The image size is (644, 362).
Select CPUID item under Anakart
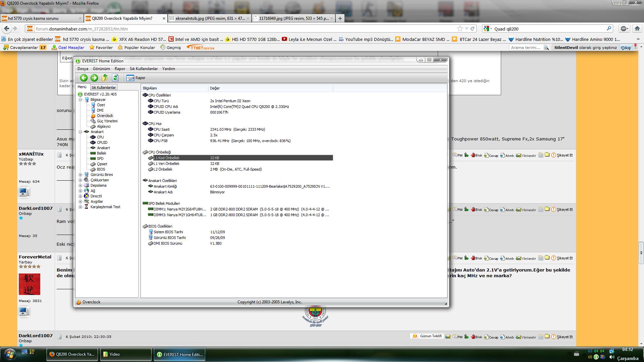pyautogui.click(x=102, y=142)
